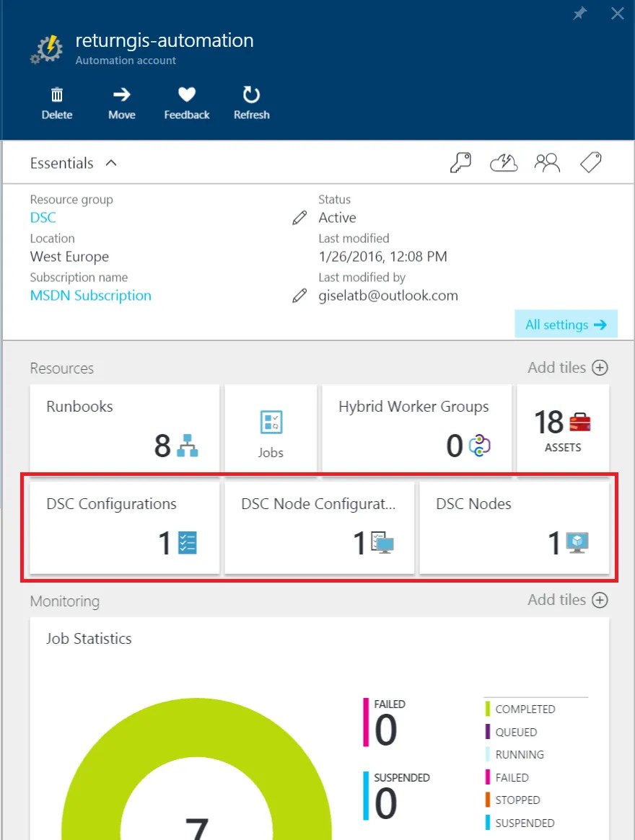Click the Move arrow icon
Image resolution: width=635 pixels, height=840 pixels.
coord(122,95)
